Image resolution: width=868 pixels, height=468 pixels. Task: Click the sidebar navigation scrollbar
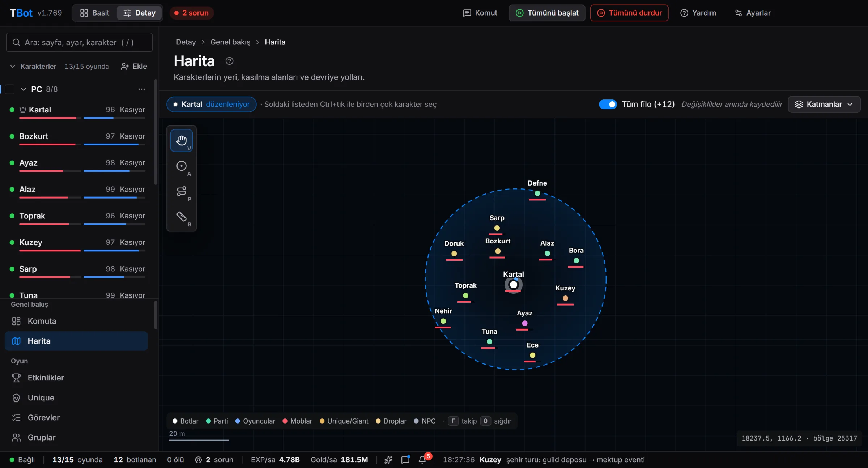156,315
